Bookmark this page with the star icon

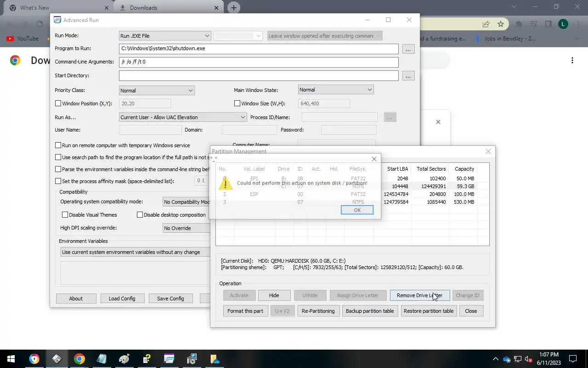coord(501,24)
